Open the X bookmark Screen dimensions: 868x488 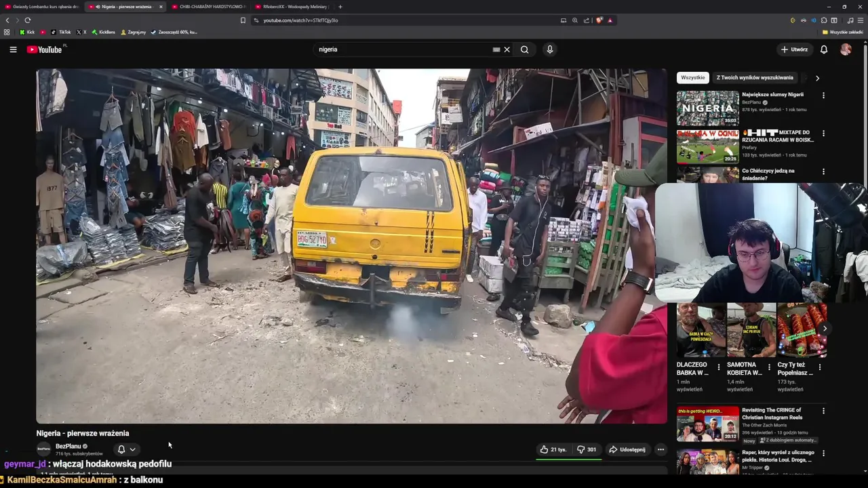click(x=81, y=32)
